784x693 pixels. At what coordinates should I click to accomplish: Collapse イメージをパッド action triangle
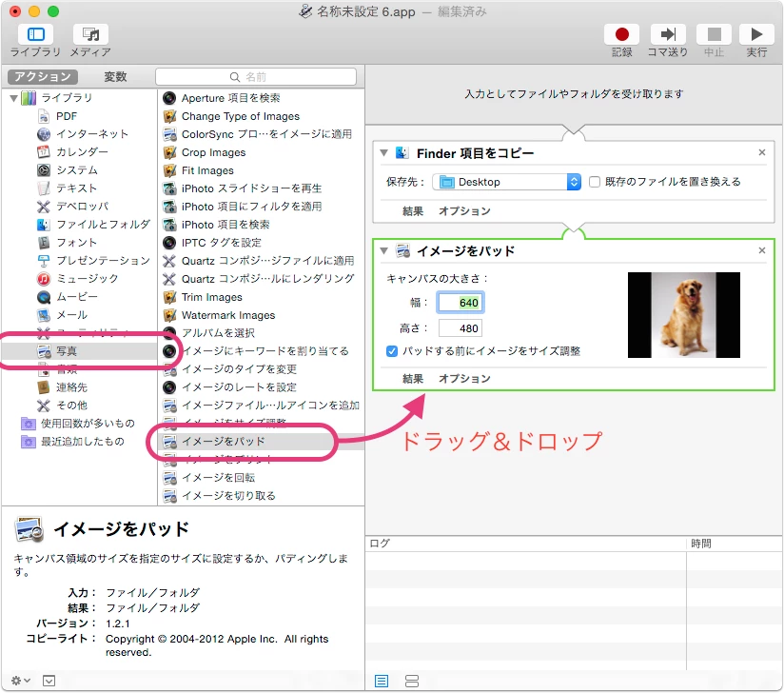coord(384,250)
